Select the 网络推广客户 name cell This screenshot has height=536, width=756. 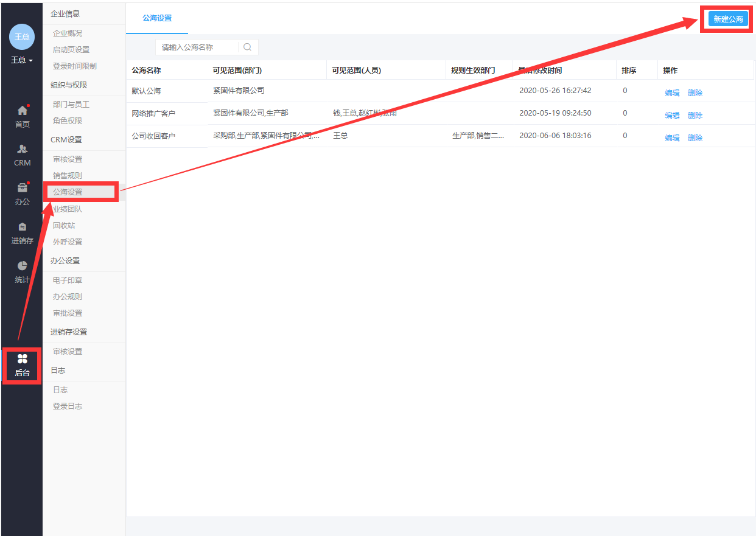pyautogui.click(x=153, y=113)
